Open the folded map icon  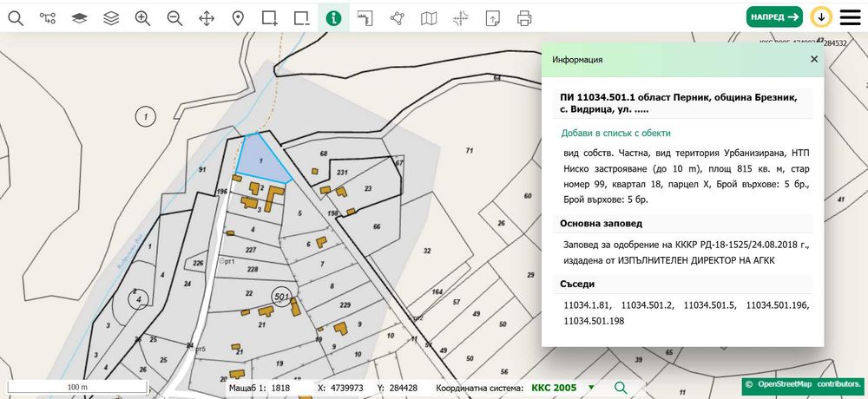(x=429, y=17)
